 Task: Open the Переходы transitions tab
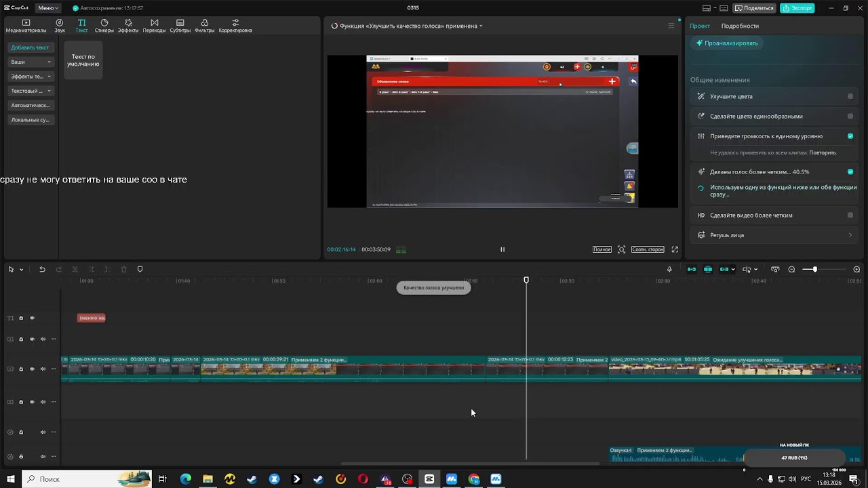[x=154, y=26]
